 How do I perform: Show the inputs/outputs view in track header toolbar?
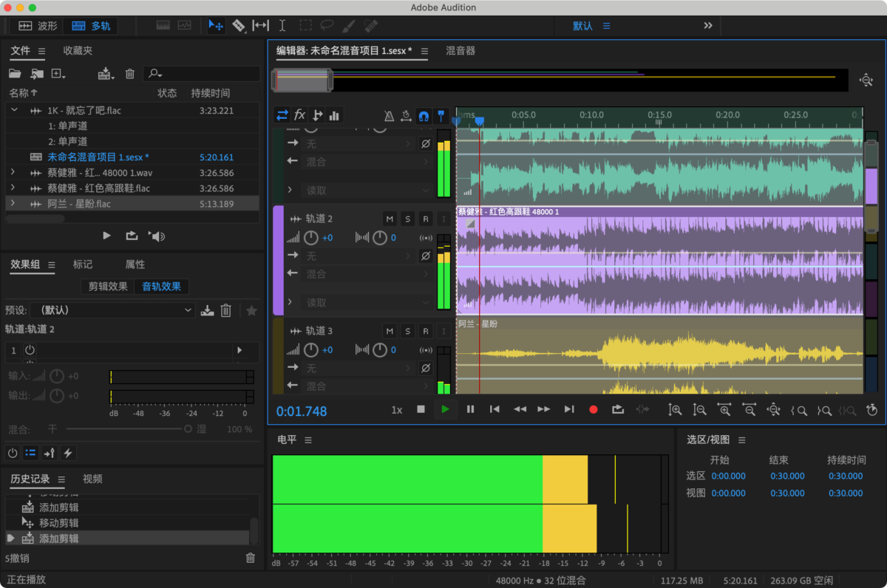pyautogui.click(x=282, y=115)
